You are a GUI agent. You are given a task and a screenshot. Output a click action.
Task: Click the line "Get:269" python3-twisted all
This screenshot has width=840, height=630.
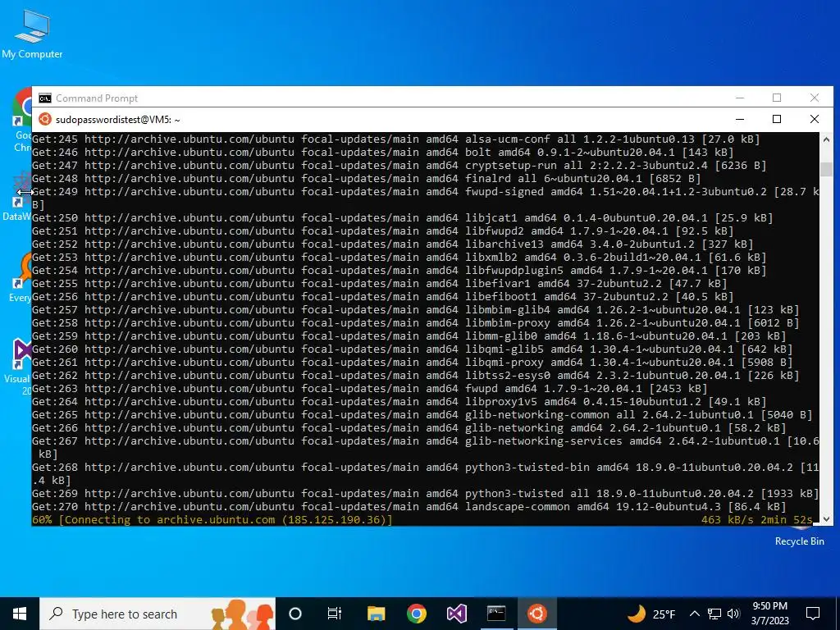coord(426,493)
